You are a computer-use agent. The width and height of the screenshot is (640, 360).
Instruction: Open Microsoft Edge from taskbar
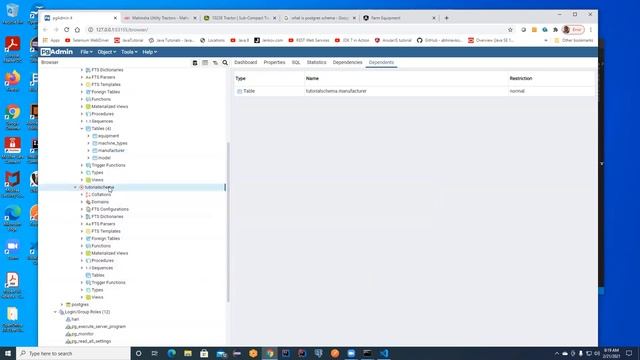171,353
